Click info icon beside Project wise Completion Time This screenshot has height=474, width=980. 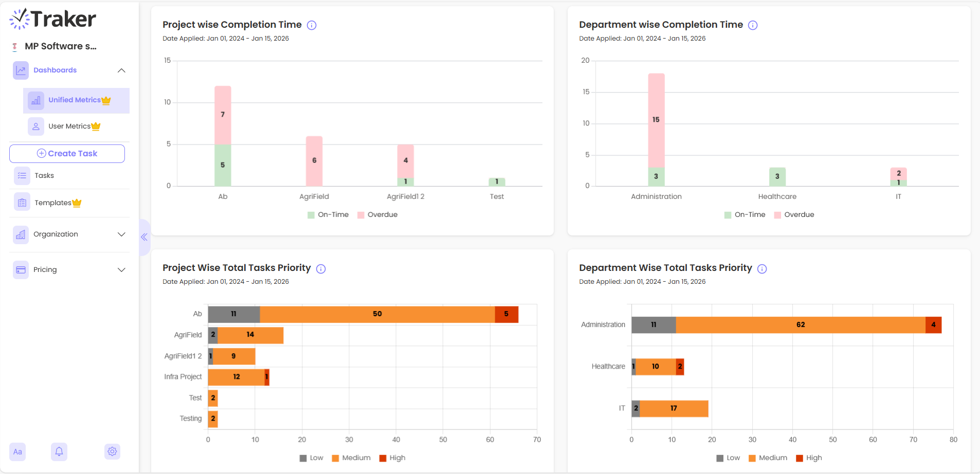(312, 25)
